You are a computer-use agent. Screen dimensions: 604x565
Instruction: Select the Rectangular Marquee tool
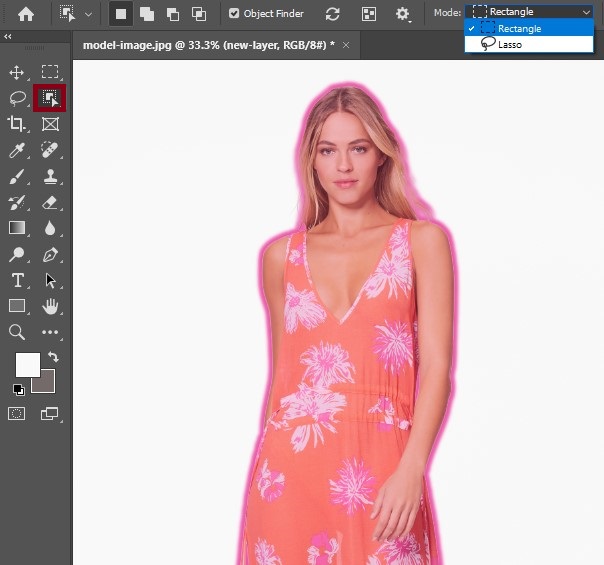[x=50, y=72]
